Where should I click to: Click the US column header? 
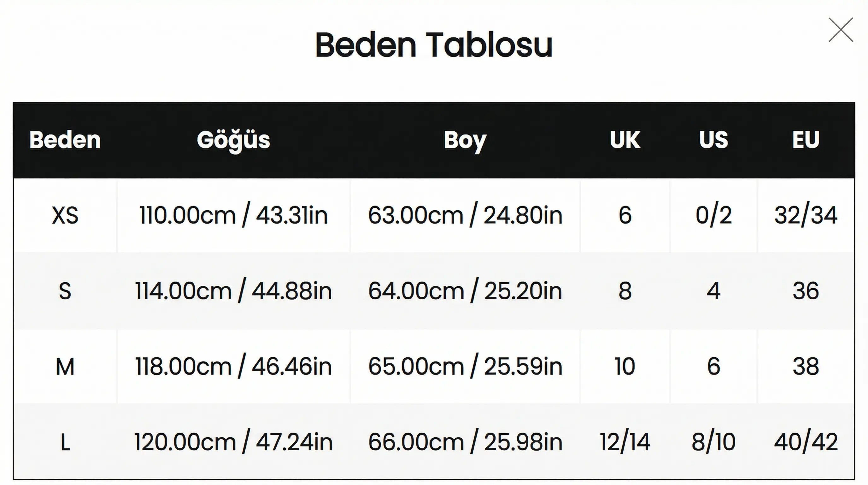point(713,140)
